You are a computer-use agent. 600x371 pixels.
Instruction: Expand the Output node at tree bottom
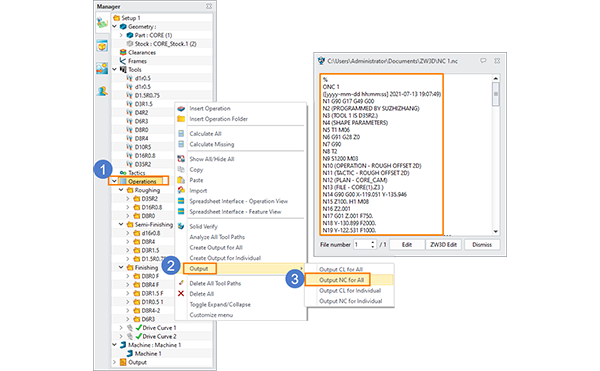114,362
